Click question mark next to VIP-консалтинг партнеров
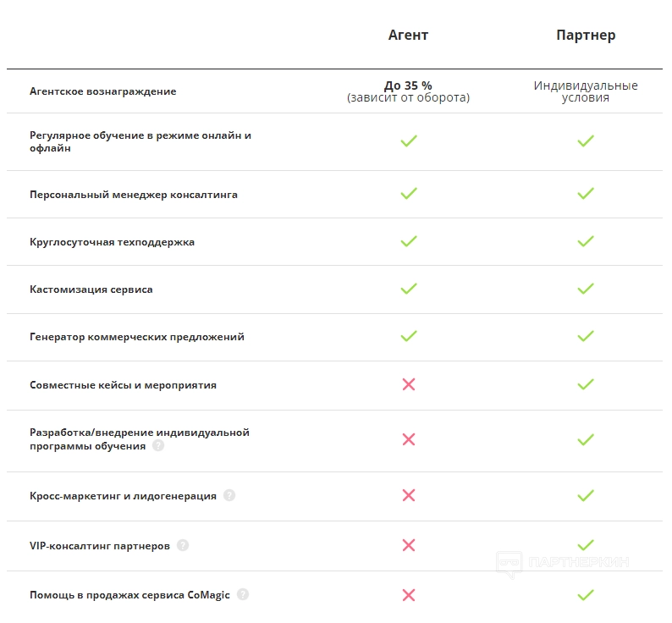672x623 pixels. point(183,546)
